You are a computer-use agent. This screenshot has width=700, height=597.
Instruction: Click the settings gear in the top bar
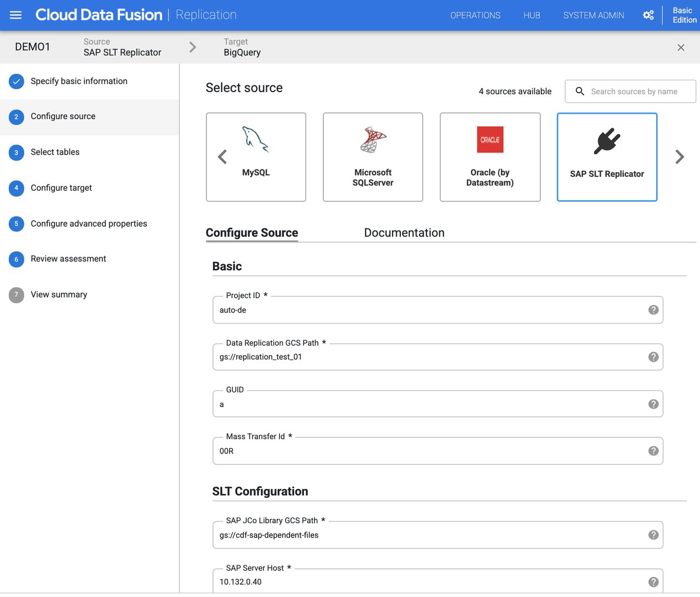click(648, 15)
